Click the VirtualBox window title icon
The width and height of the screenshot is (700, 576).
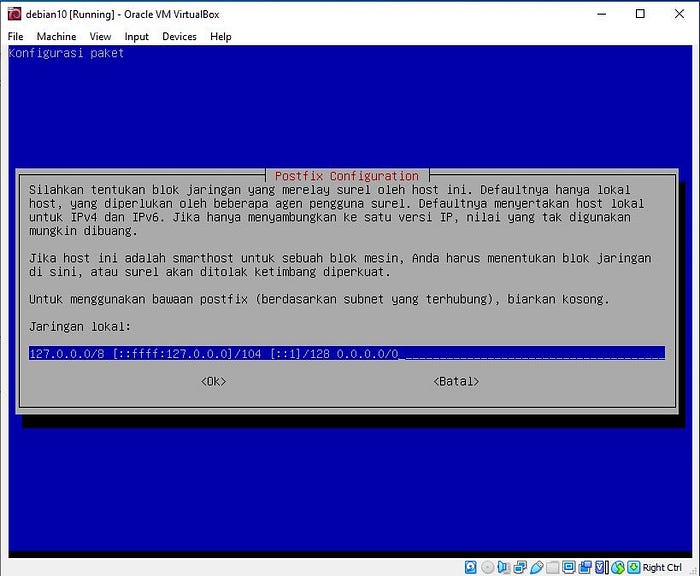pos(14,14)
